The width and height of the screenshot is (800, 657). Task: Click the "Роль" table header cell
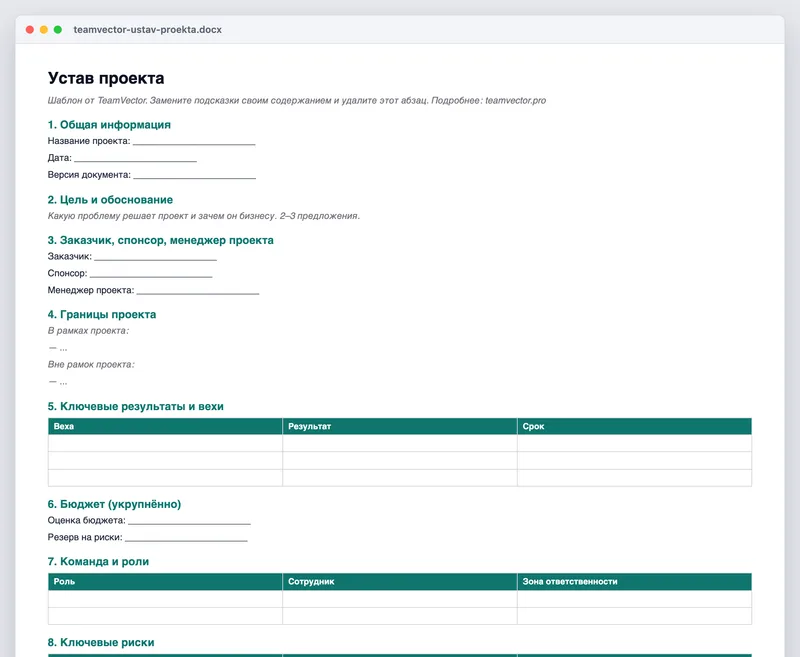(165, 582)
